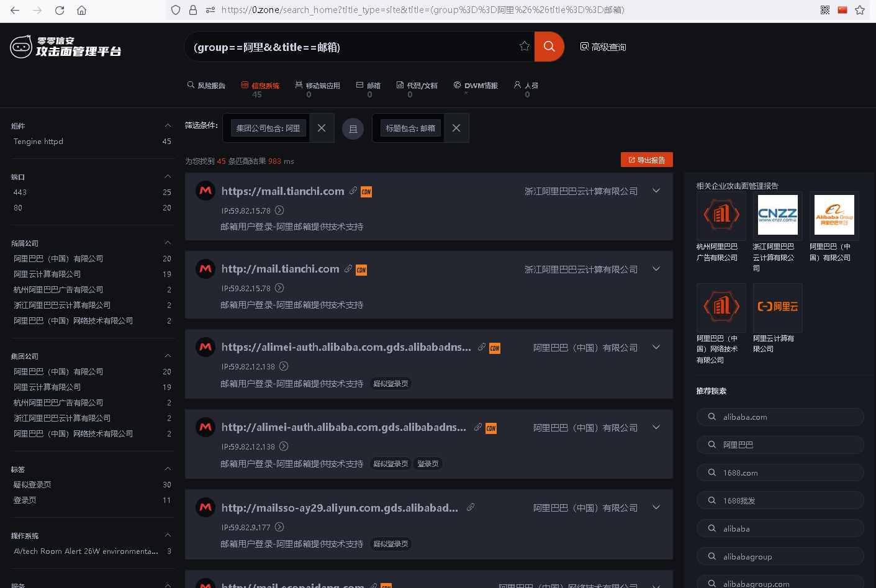This screenshot has height=588, width=876.
Task: Click CDN badge on http://mail.tianchi.com
Action: pos(361,269)
